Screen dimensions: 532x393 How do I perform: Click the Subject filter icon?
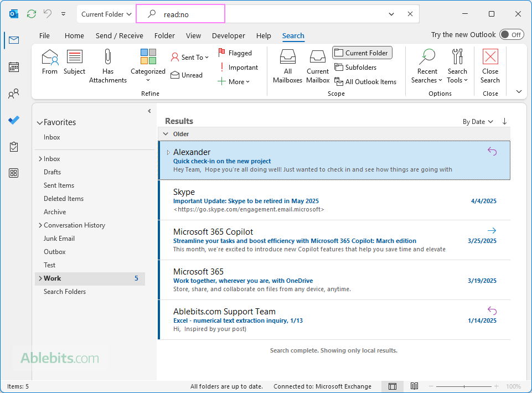pyautogui.click(x=74, y=57)
